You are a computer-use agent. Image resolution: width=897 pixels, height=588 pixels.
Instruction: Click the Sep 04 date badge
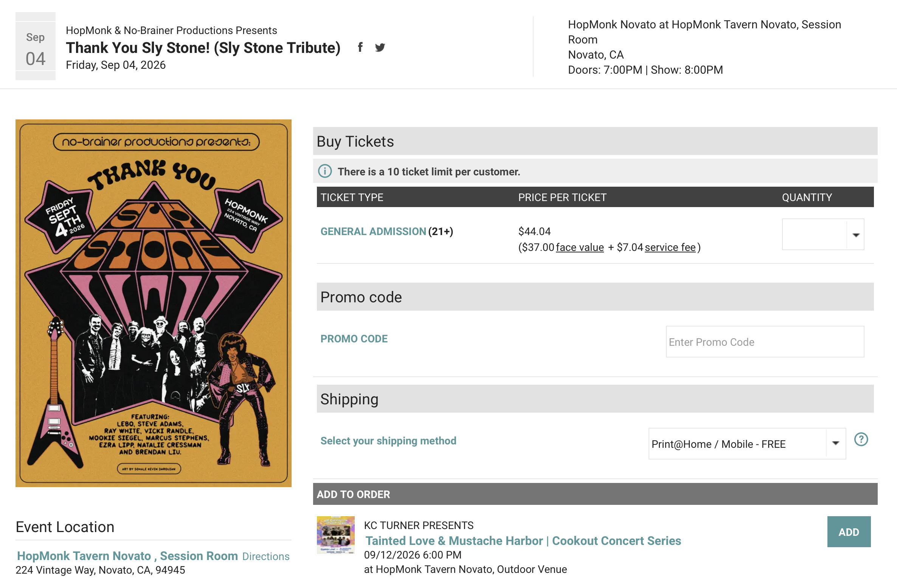(x=36, y=46)
